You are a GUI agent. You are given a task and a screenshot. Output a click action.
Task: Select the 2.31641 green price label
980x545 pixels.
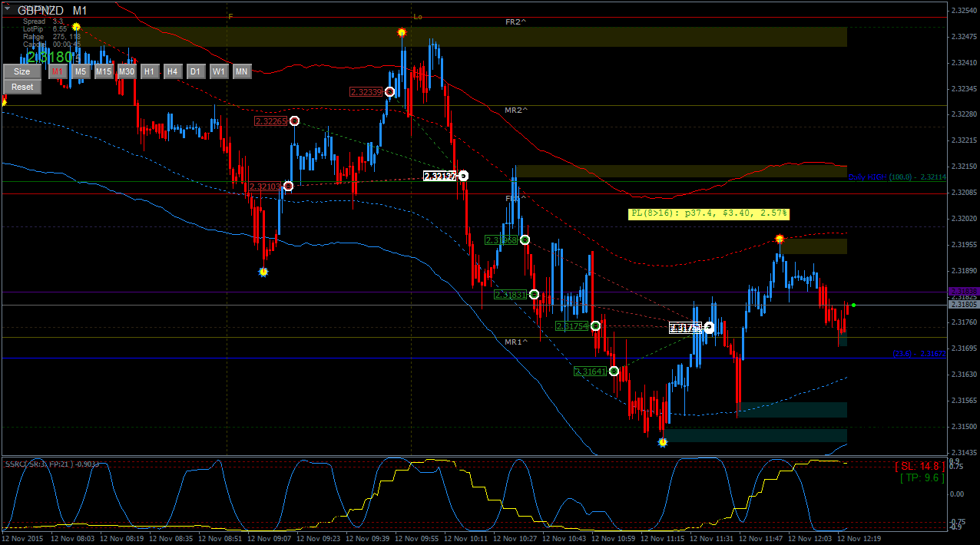tap(590, 372)
